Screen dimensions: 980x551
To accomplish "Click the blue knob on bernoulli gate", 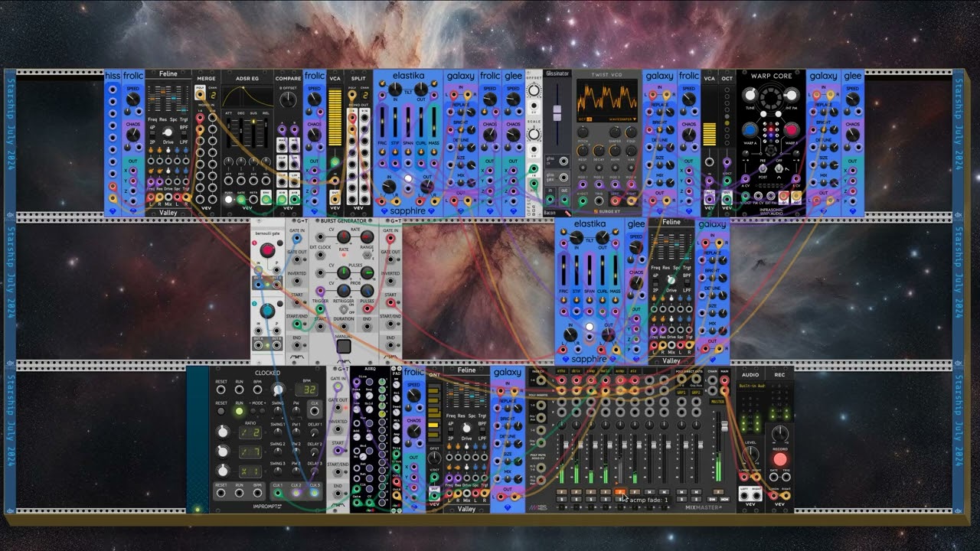I will click(x=267, y=311).
